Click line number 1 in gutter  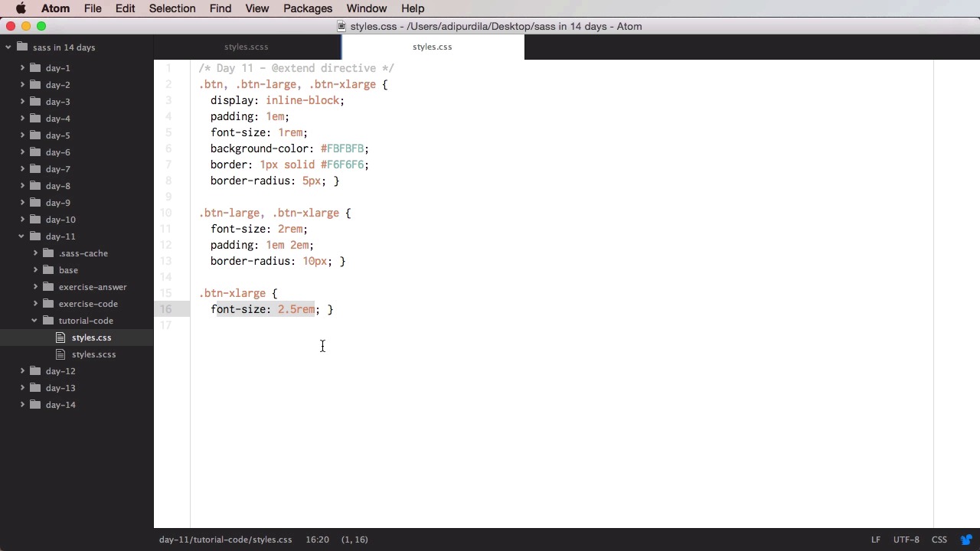click(168, 68)
